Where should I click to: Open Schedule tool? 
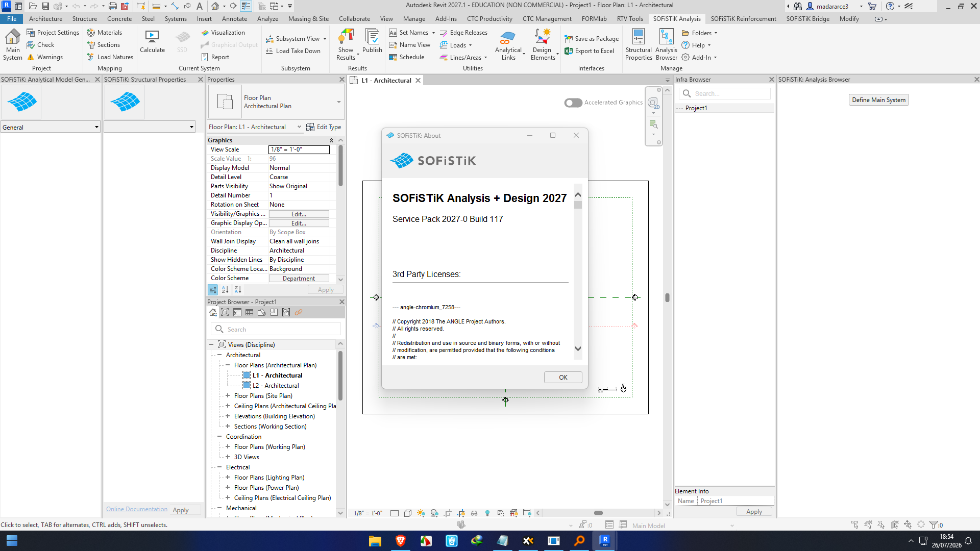tap(406, 57)
